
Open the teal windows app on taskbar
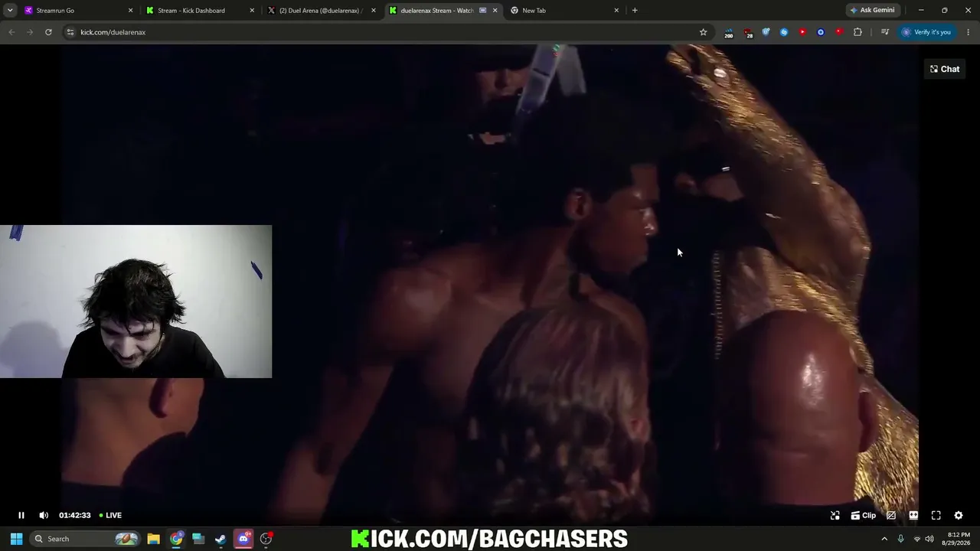(198, 539)
